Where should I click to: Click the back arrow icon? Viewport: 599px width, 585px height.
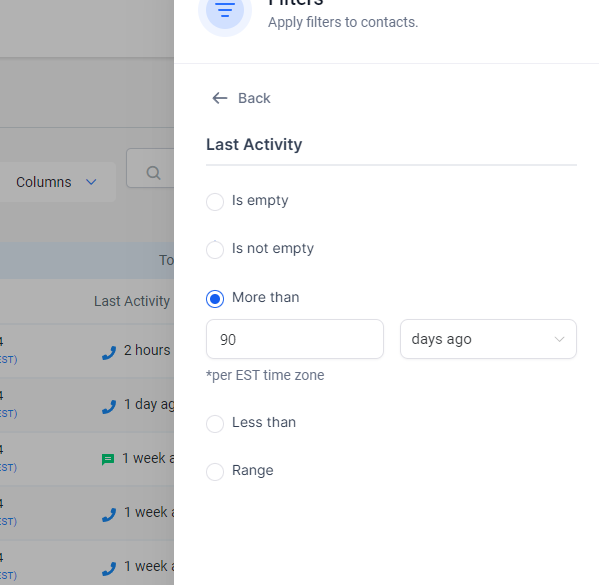[x=220, y=98]
